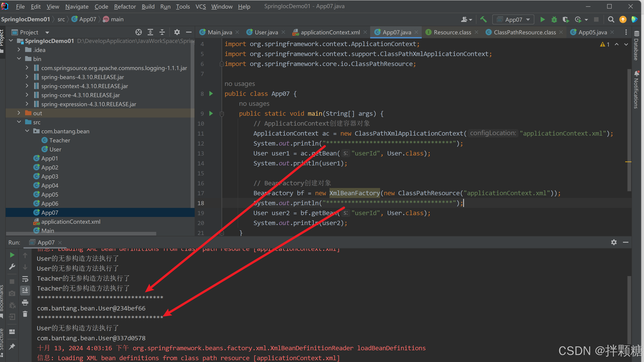Screen dimensions: 644x362
Task: Open the Refactor menu
Action: tap(125, 7)
